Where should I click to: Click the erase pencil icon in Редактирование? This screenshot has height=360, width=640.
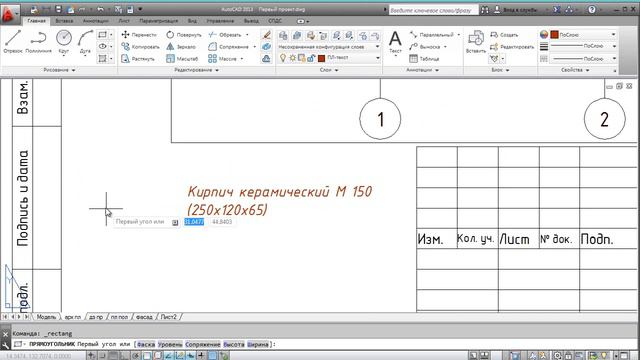click(x=266, y=35)
